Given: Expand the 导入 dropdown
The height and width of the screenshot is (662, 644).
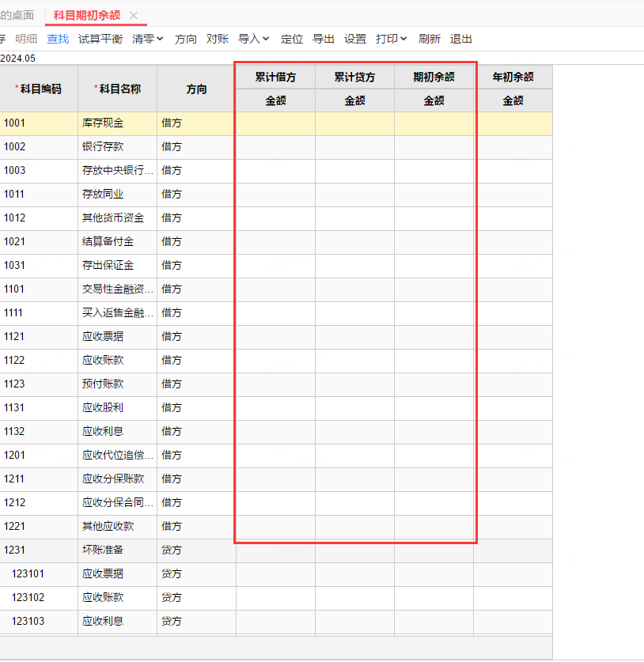Looking at the screenshot, I should (254, 39).
